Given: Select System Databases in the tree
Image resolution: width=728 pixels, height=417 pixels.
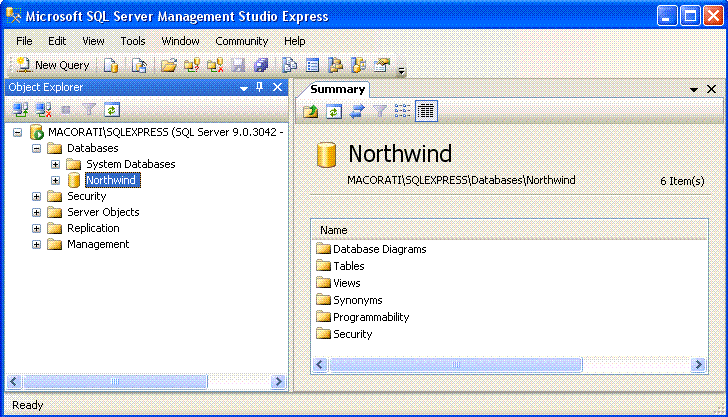Looking at the screenshot, I should [x=130, y=164].
